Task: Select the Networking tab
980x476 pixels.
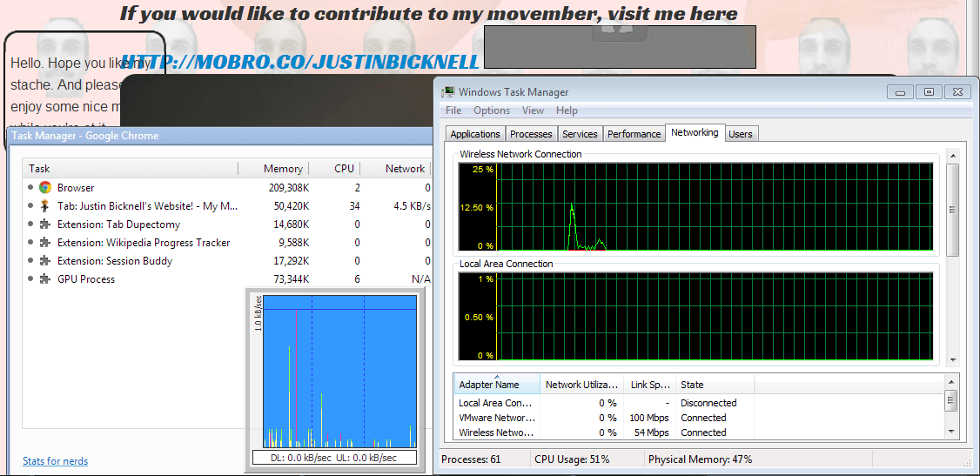Action: (x=695, y=132)
